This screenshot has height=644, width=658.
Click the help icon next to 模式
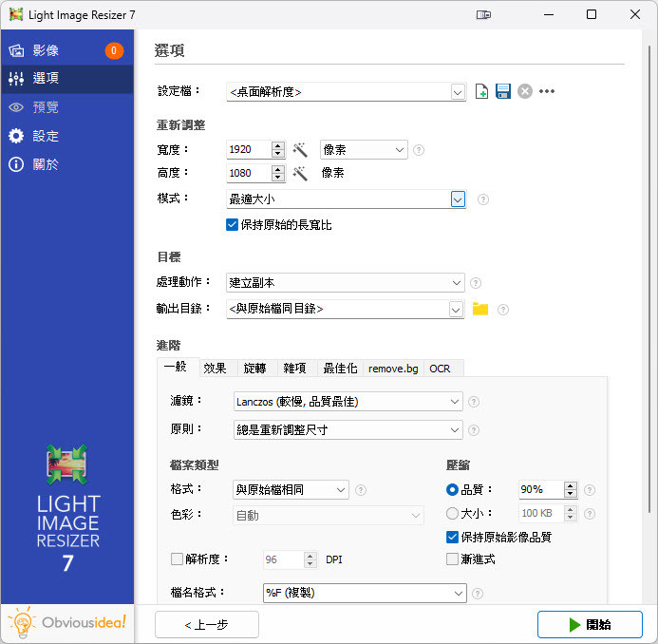tap(483, 199)
